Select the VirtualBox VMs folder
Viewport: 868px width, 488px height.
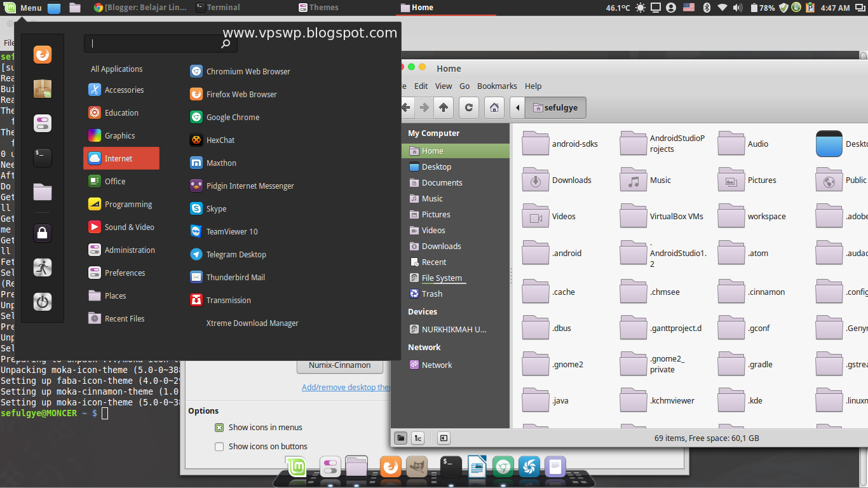coord(662,216)
